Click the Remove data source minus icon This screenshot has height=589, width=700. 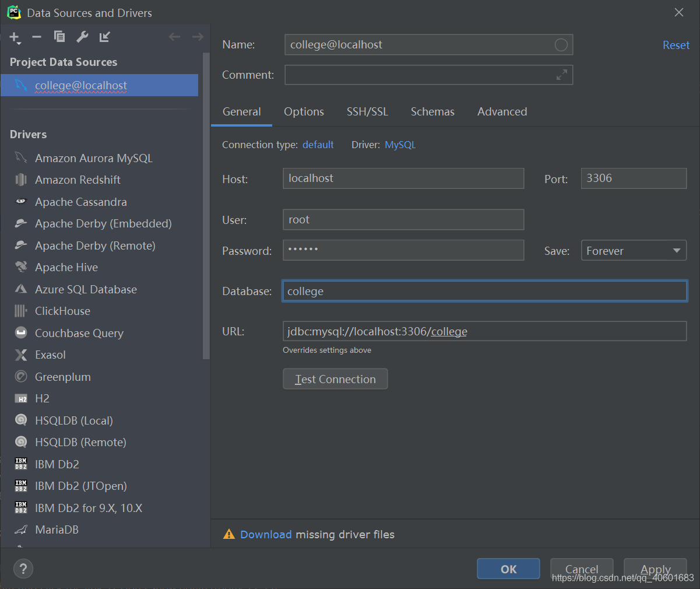(x=37, y=37)
